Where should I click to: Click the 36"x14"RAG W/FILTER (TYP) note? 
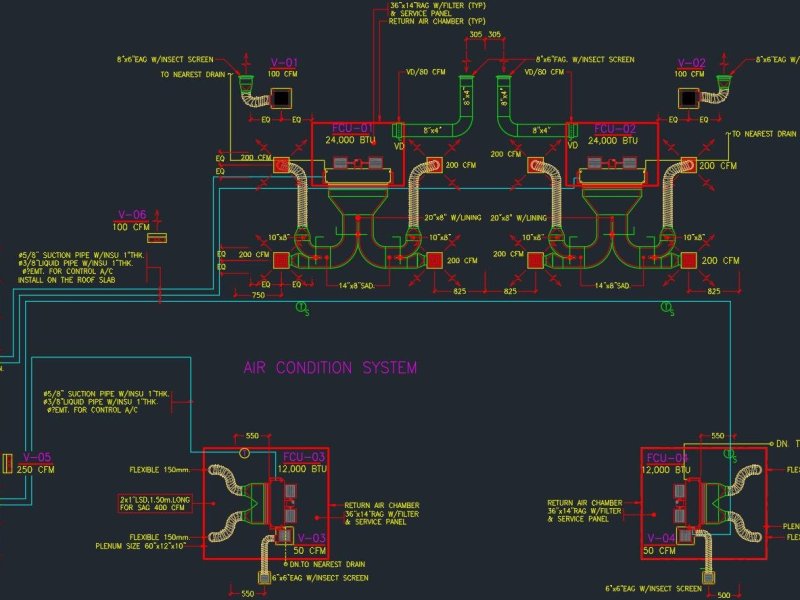coord(438,6)
